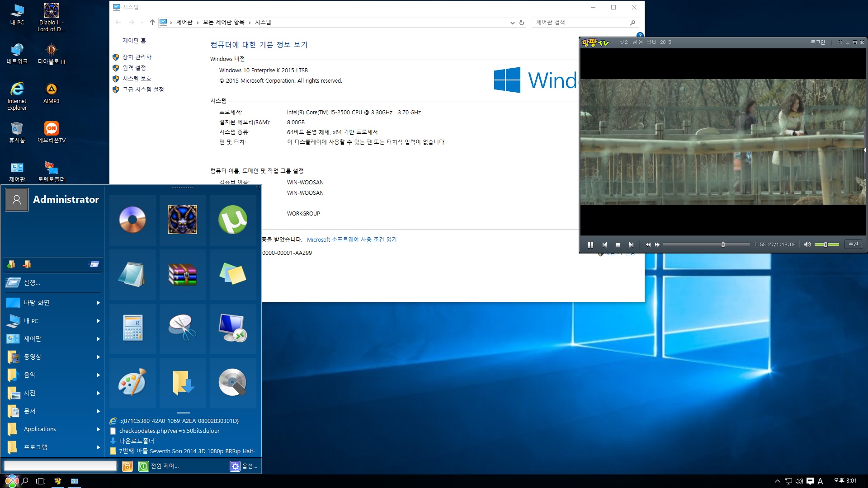Read the Microsoft 소프트웨어 사용 조건 link

(x=352, y=239)
